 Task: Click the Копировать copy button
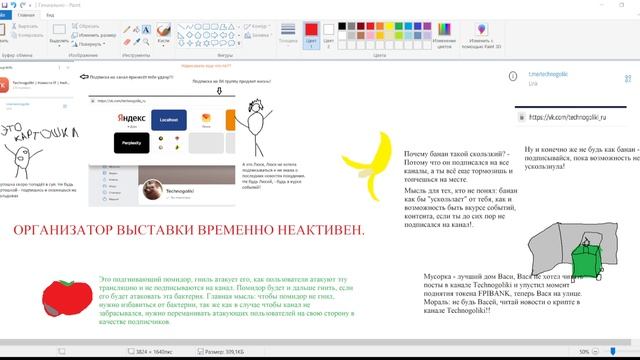tap(27, 35)
